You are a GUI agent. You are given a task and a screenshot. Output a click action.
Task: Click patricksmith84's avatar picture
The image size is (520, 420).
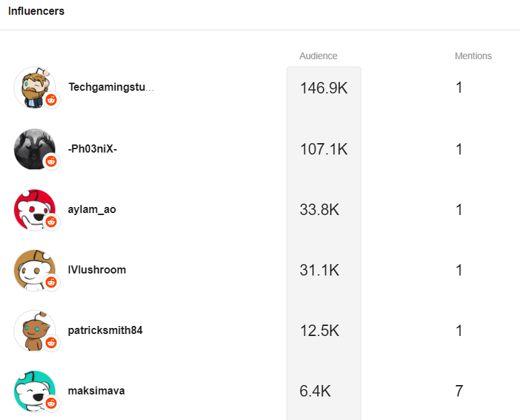coord(32,329)
